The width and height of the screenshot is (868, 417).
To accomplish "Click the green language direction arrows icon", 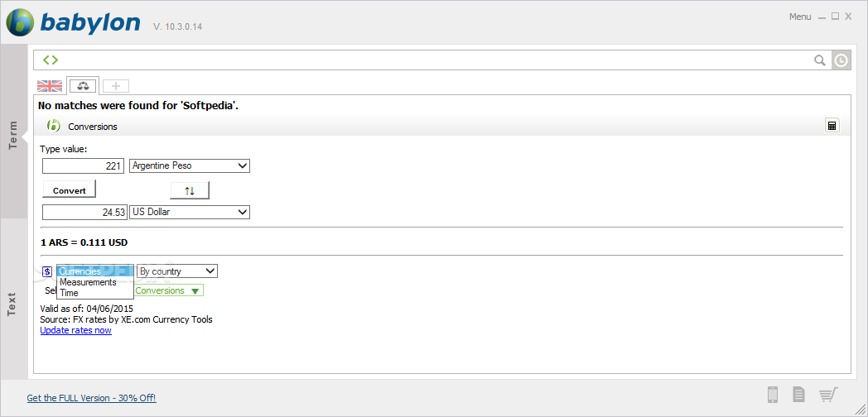I will [x=51, y=60].
